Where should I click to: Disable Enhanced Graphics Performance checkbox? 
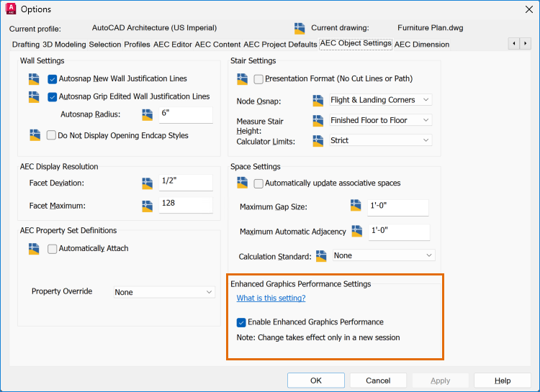point(242,322)
